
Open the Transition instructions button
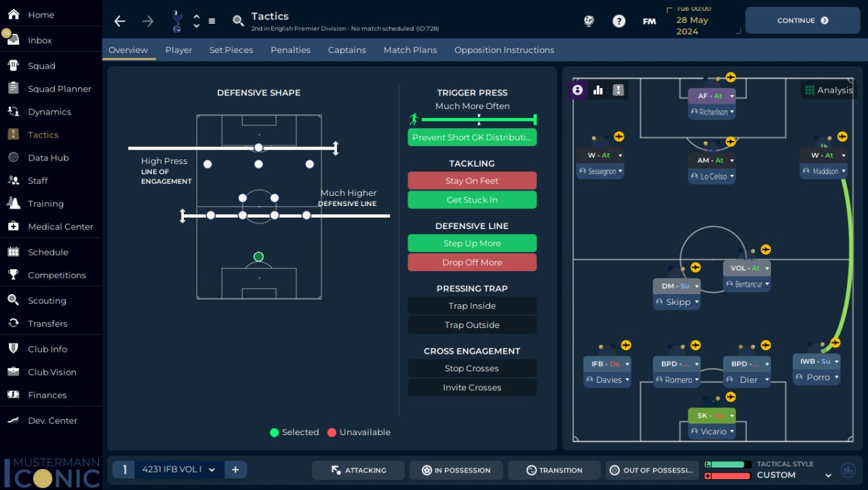[x=554, y=470]
